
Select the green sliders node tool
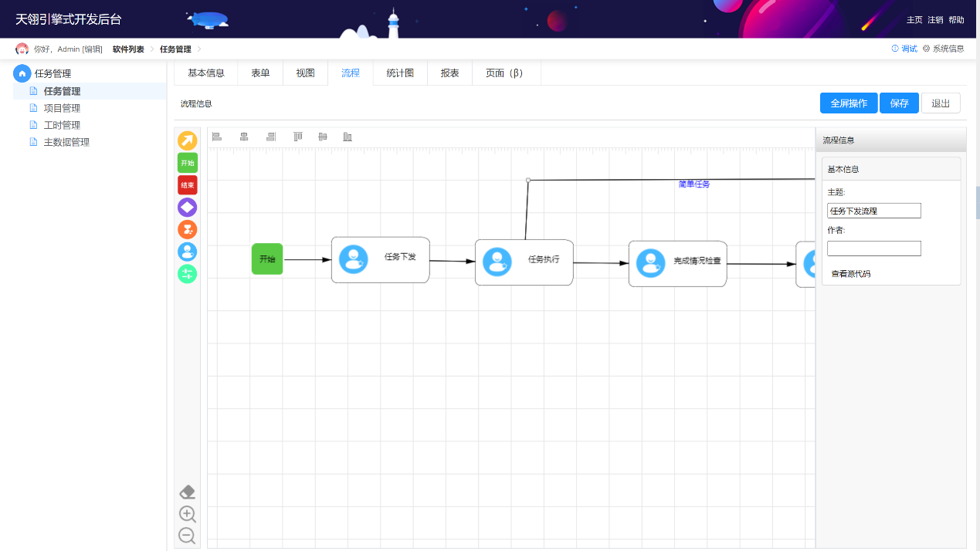(188, 274)
